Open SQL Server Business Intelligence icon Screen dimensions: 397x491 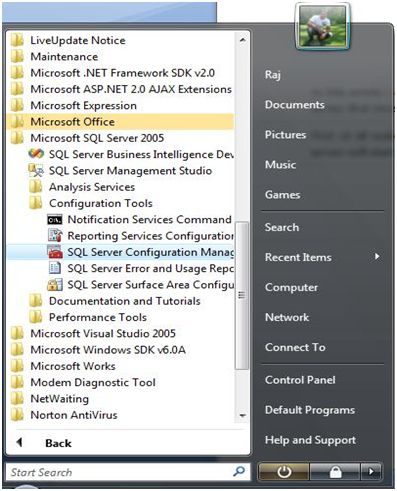pyautogui.click(x=36, y=154)
